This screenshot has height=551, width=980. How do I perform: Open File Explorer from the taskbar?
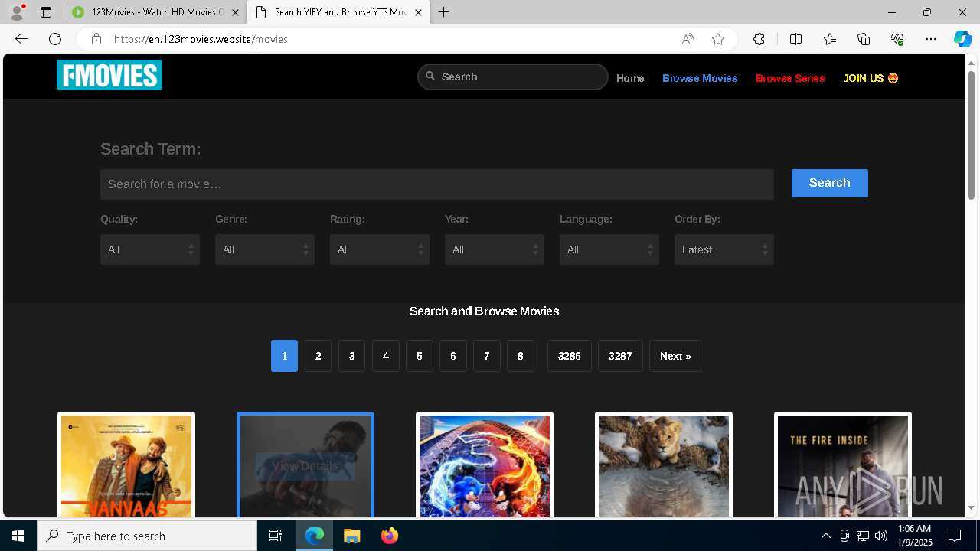pos(351,536)
